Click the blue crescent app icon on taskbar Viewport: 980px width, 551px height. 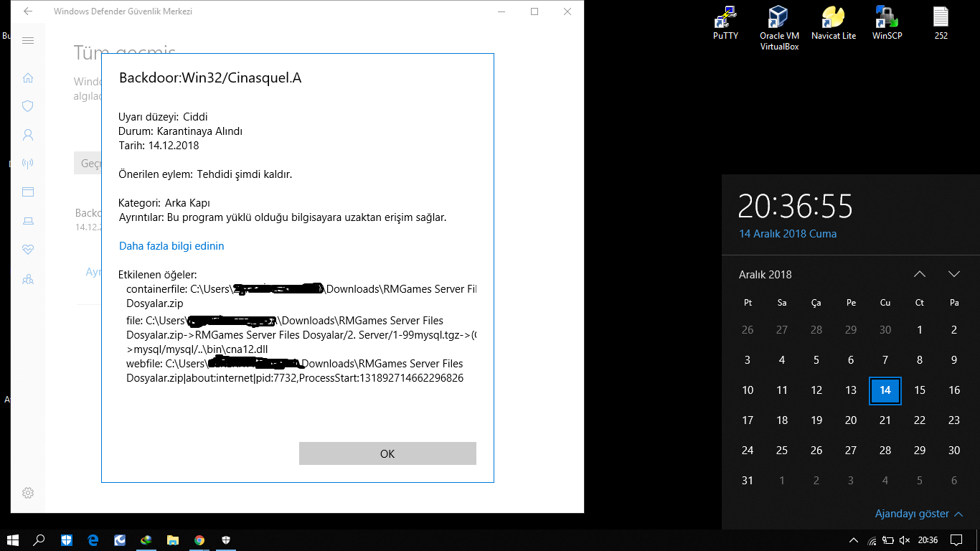point(120,540)
